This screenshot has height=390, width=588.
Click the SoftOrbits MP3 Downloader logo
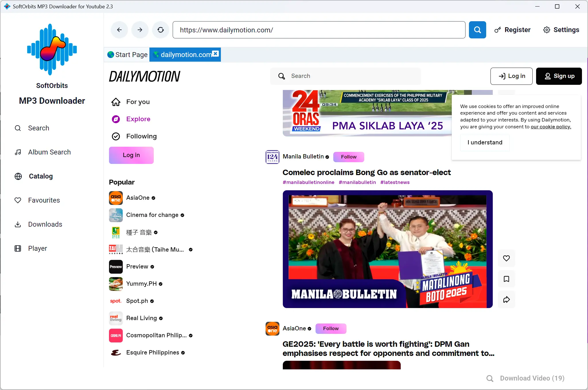(x=52, y=49)
